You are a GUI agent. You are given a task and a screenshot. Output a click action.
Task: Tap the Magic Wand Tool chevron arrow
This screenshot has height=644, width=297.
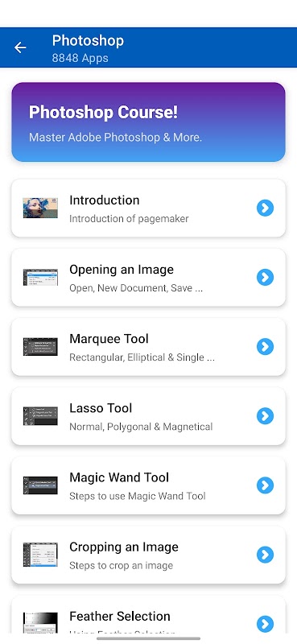click(265, 485)
